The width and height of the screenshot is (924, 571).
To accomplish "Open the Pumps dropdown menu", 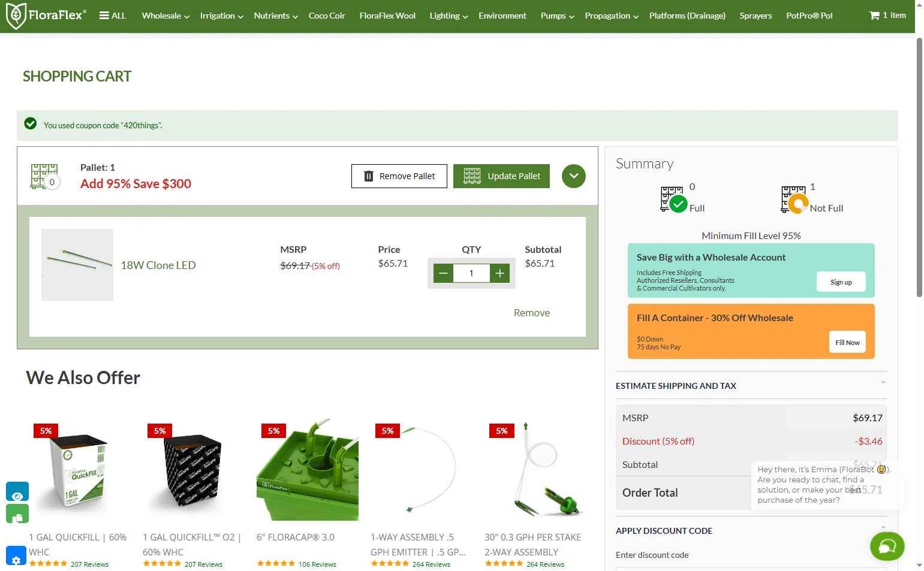I will (557, 16).
